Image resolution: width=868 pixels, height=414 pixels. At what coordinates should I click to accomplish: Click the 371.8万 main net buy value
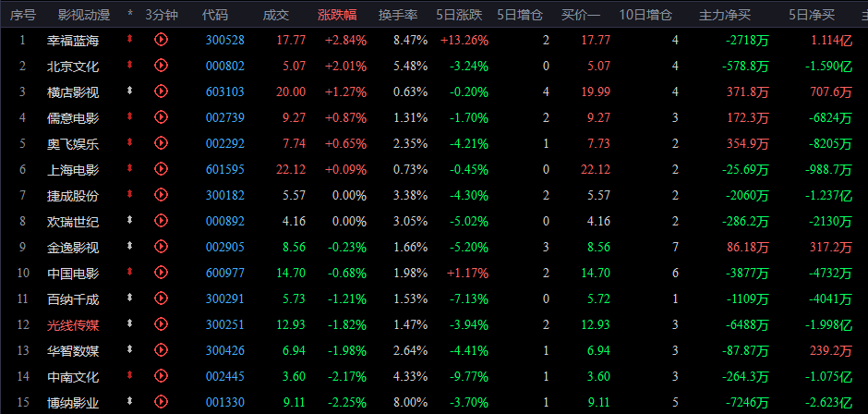pyautogui.click(x=748, y=91)
